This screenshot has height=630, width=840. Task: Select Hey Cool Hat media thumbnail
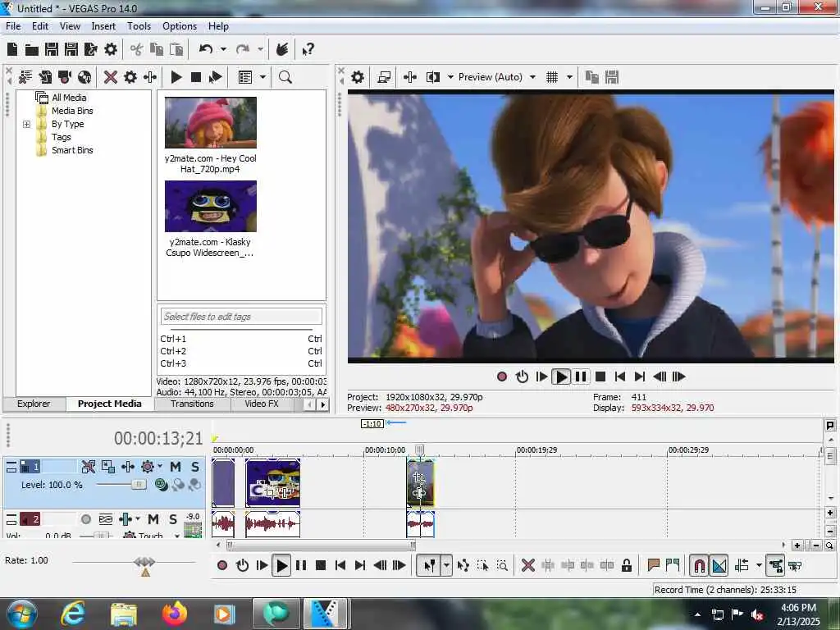click(x=211, y=123)
